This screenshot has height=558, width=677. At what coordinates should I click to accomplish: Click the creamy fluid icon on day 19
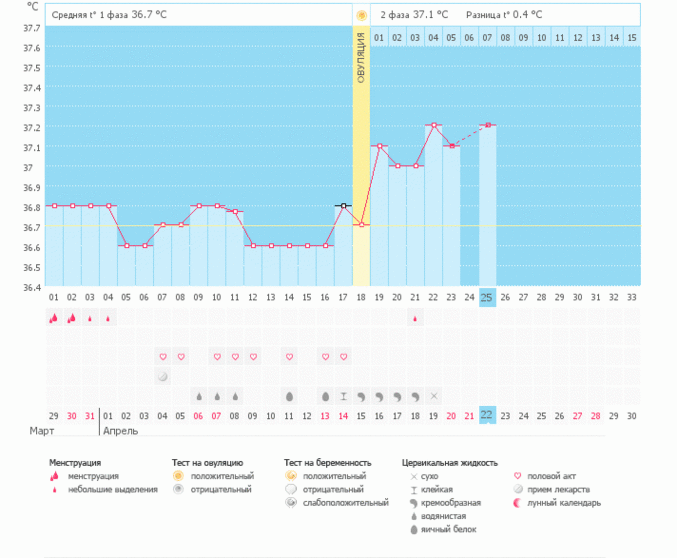(379, 396)
